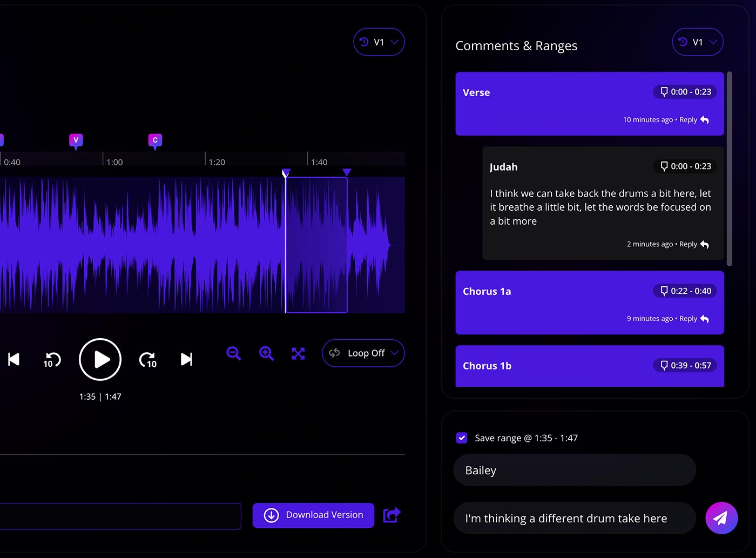Reply to the Chorus 1a comment
This screenshot has width=756, height=558.
(694, 319)
